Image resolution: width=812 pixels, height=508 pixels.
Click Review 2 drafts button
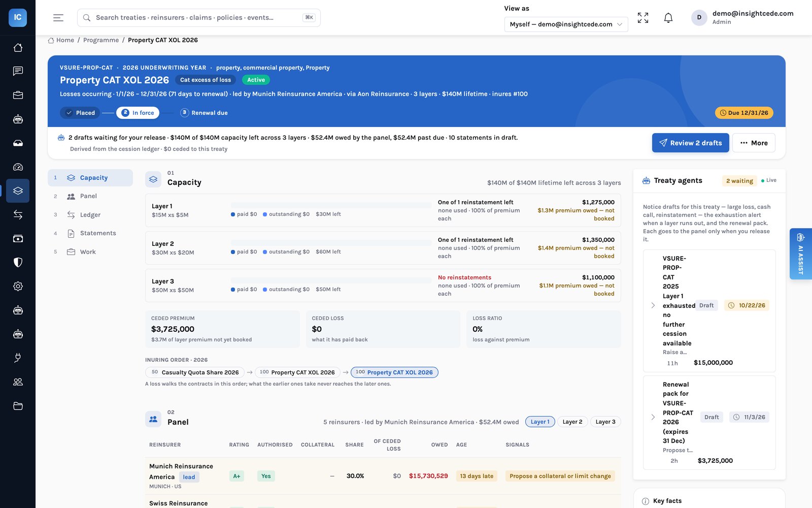690,143
